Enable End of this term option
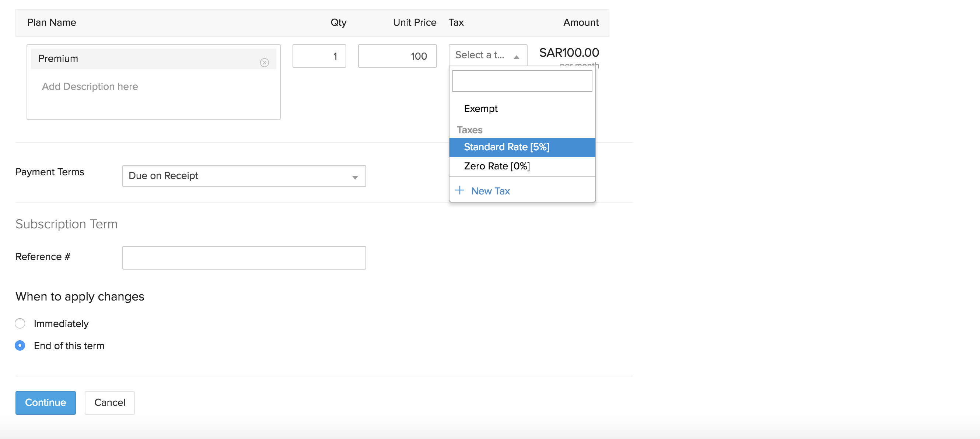This screenshot has height=439, width=980. point(20,345)
